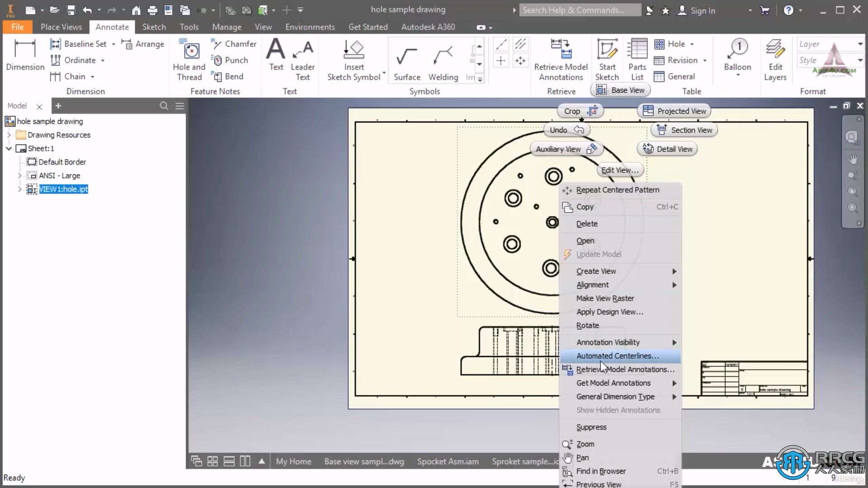Choose the Ordinate dimension tool

pos(77,60)
